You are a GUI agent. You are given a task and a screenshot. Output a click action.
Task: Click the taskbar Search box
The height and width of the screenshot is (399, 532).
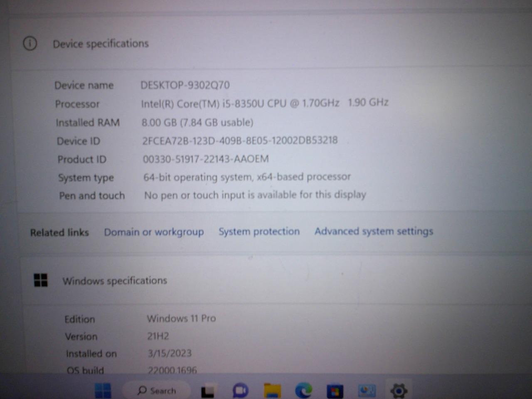(x=157, y=391)
